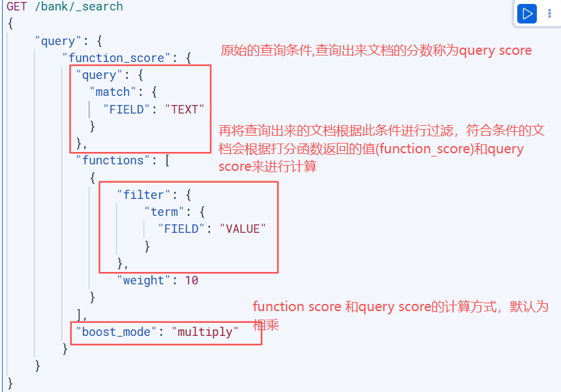Run the request with the play button

526,14
